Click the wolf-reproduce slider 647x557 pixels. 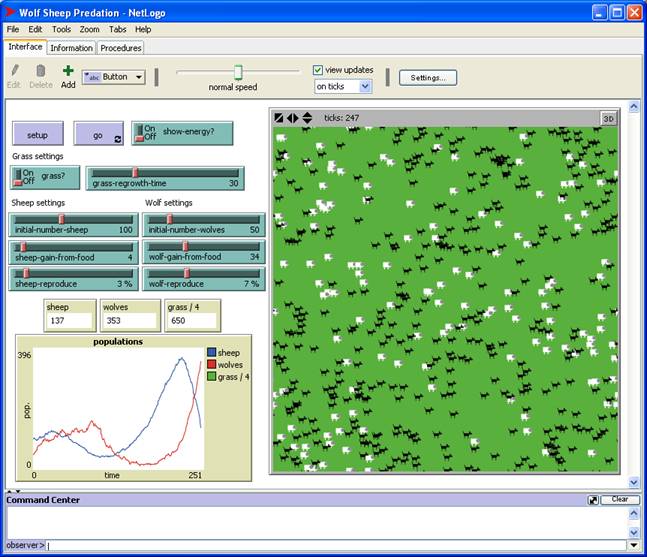click(x=204, y=279)
